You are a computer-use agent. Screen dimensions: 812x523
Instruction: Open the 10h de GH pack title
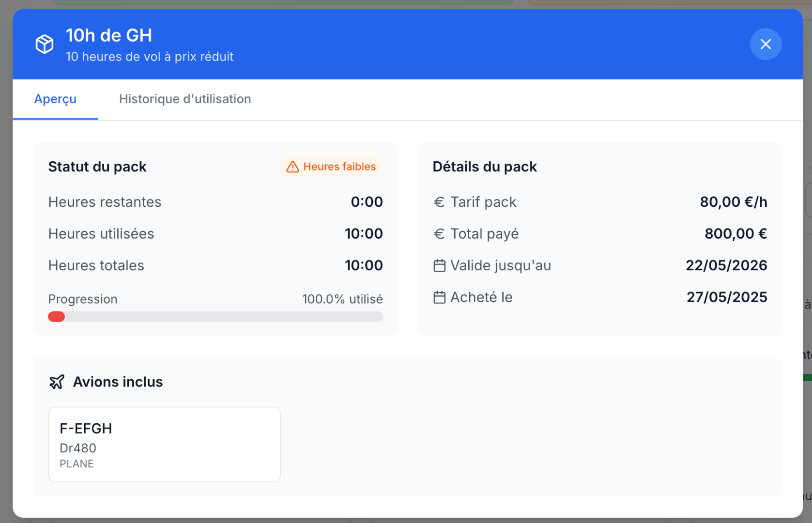coord(109,35)
